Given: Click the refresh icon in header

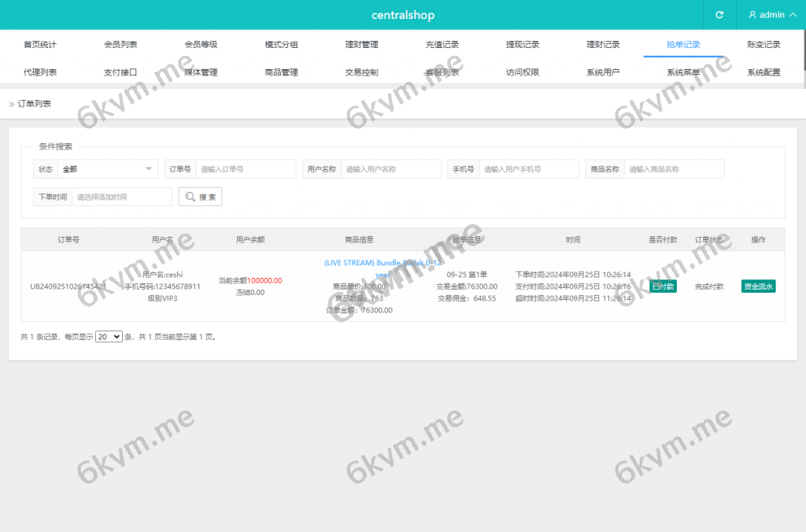Looking at the screenshot, I should (x=719, y=15).
